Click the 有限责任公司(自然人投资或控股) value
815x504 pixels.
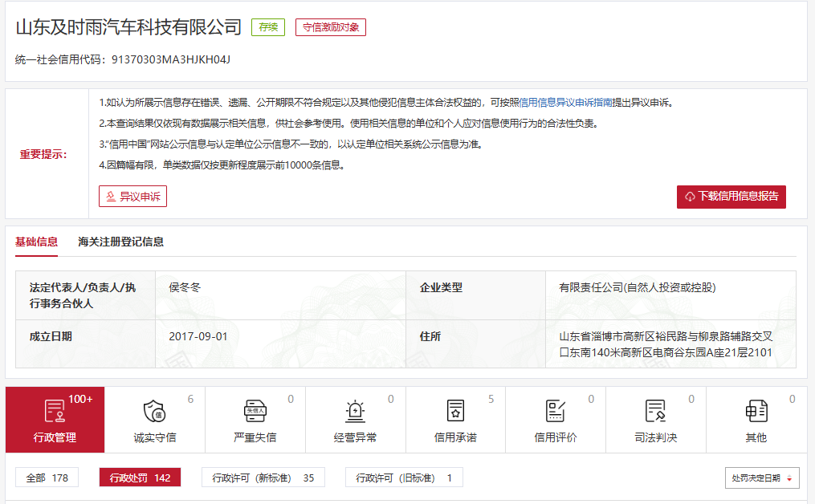tap(638, 287)
